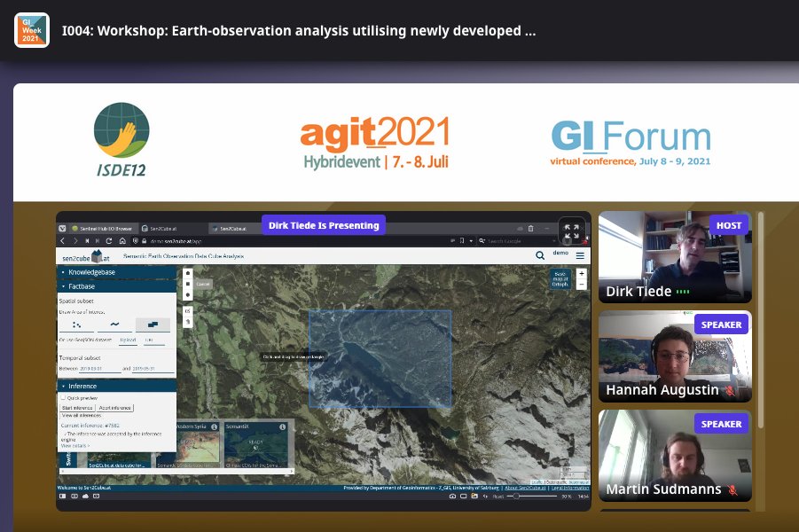Switch to second Sen2Cube.at browser tab
The height and width of the screenshot is (532, 799).
coord(172,229)
